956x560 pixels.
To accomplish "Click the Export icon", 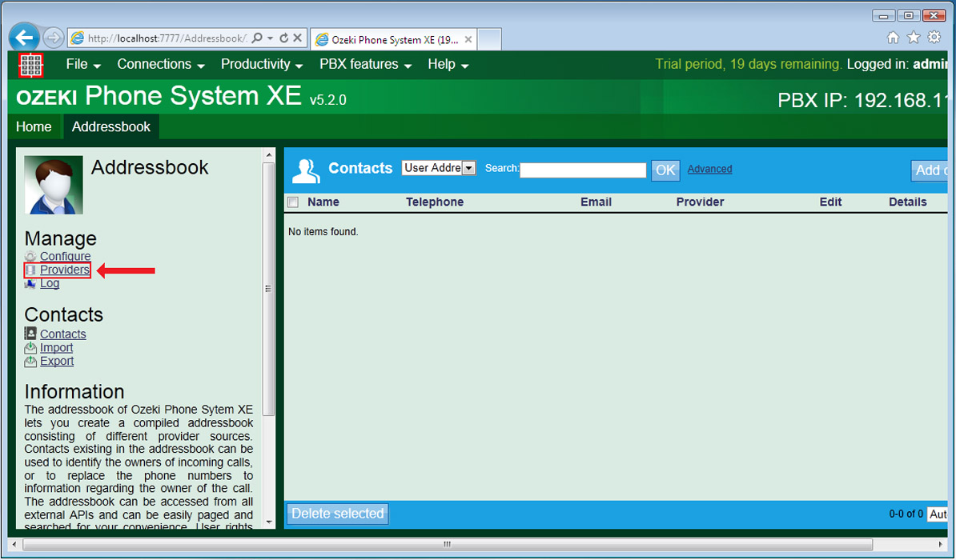I will [30, 361].
